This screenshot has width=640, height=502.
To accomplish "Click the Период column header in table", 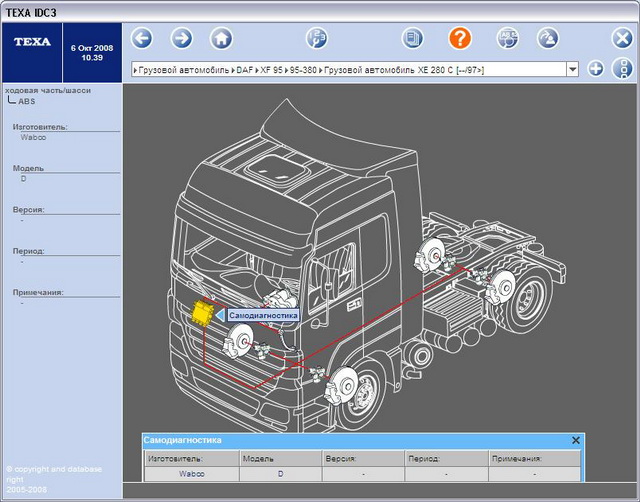I will click(x=446, y=459).
